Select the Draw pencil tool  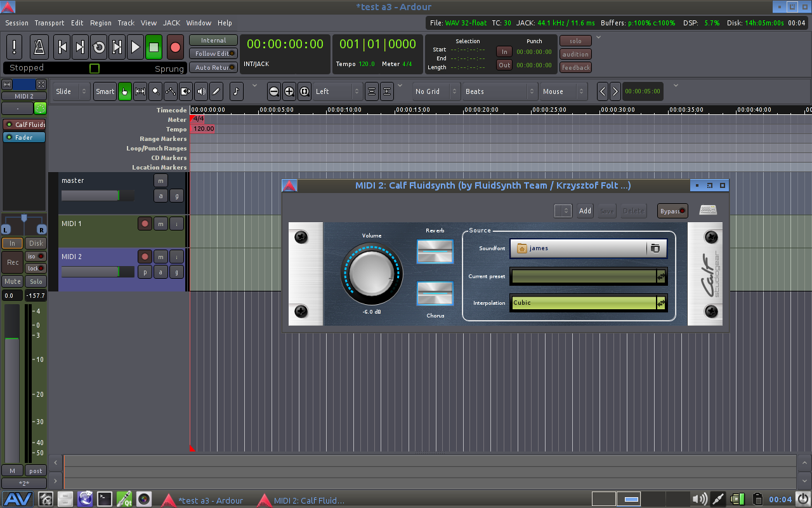(216, 91)
